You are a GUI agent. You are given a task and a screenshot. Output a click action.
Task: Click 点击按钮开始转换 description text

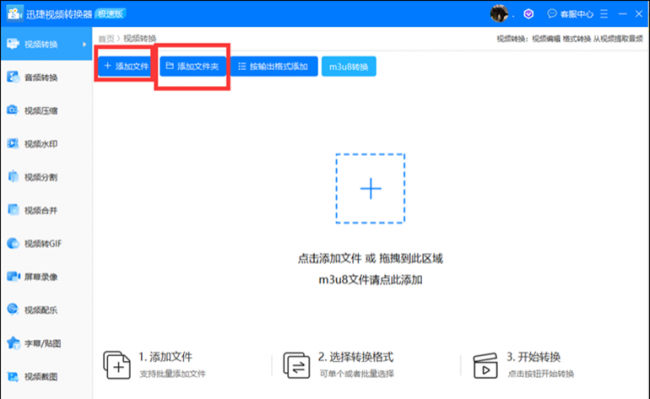point(541,374)
